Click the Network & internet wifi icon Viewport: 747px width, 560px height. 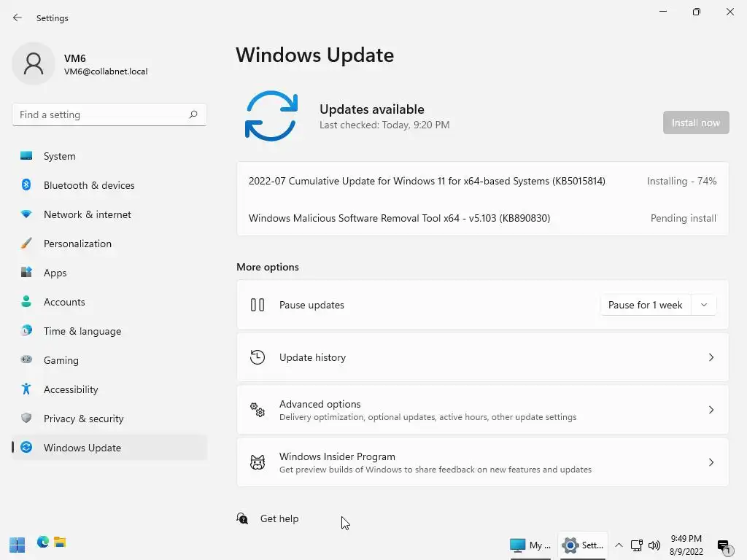[26, 214]
